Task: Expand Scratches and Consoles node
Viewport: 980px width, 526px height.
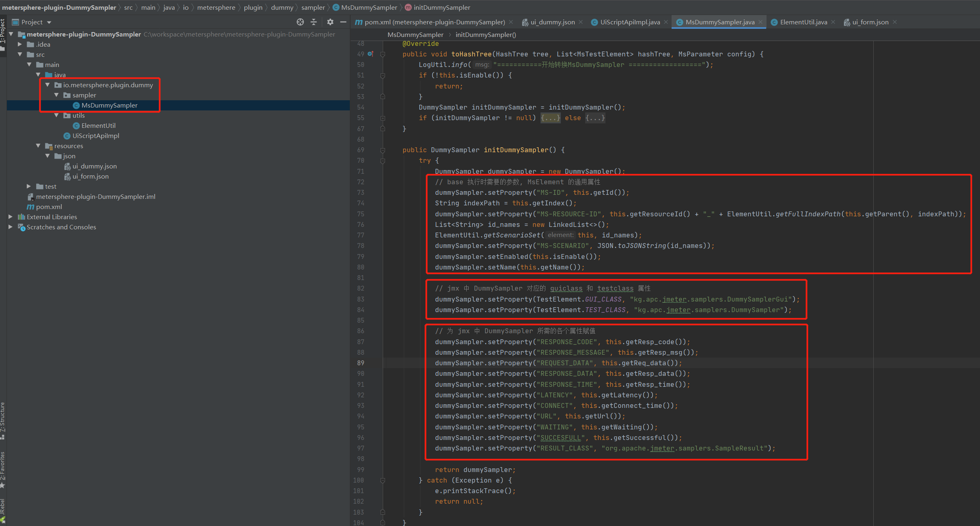Action: tap(11, 227)
